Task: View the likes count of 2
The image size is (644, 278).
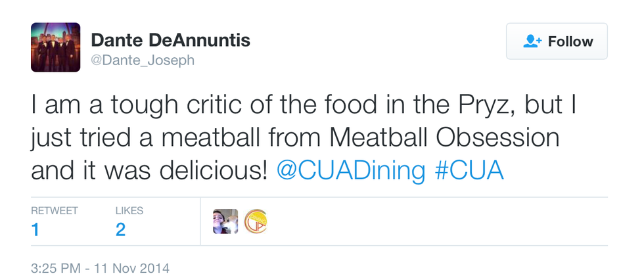Action: click(x=120, y=230)
